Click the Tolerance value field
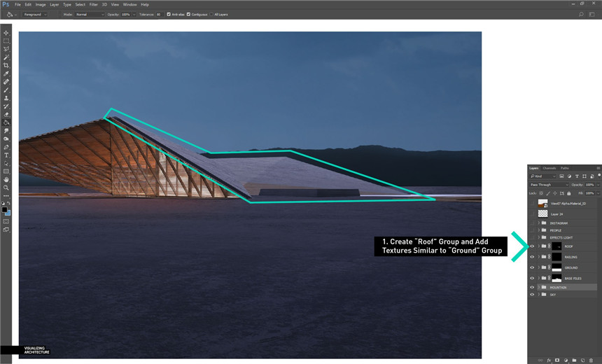 pos(160,14)
